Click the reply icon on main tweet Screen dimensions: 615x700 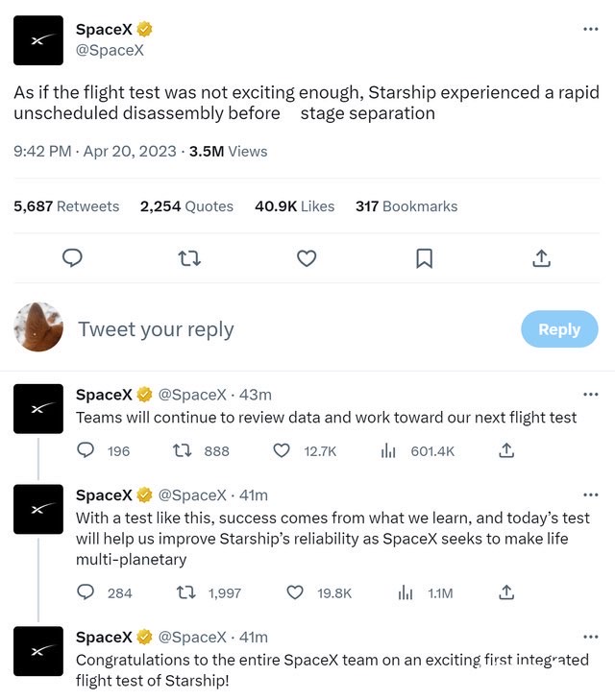pos(72,258)
